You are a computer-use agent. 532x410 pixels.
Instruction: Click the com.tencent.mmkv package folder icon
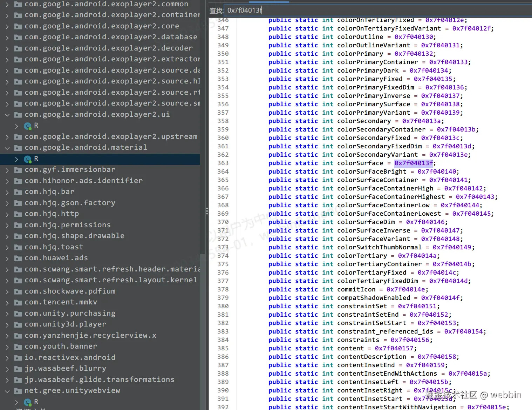pos(18,302)
